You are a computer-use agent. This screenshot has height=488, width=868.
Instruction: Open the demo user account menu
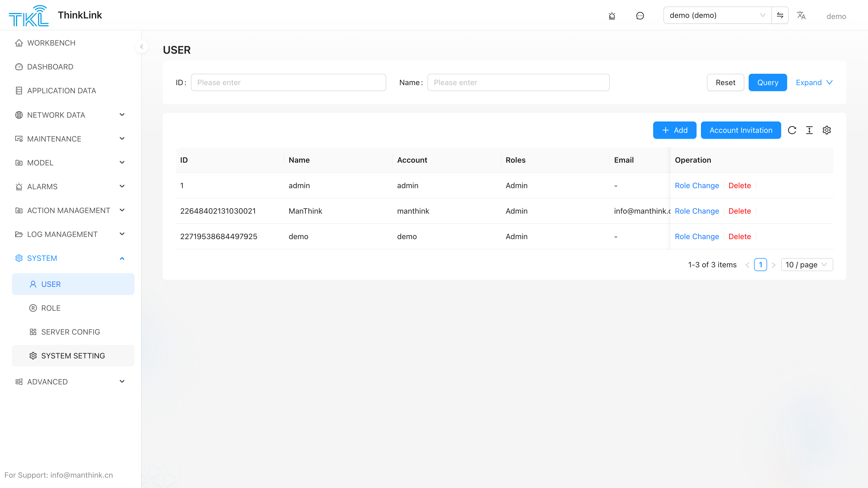point(836,16)
